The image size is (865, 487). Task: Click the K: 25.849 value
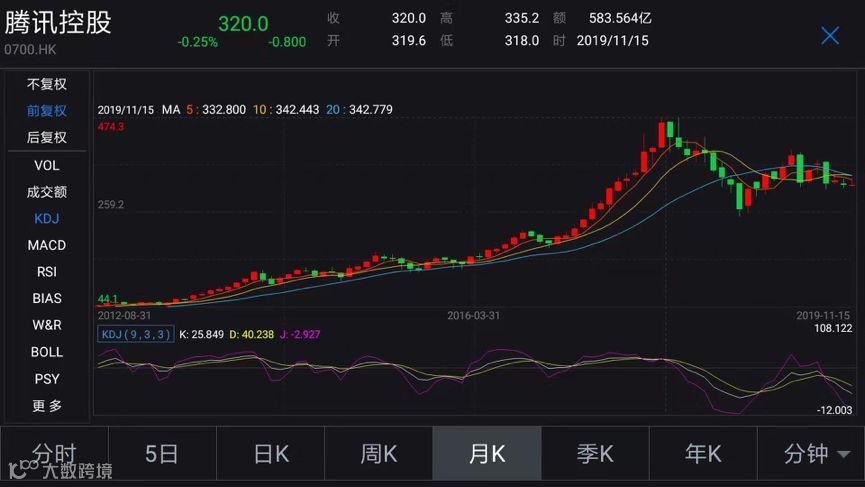click(201, 334)
